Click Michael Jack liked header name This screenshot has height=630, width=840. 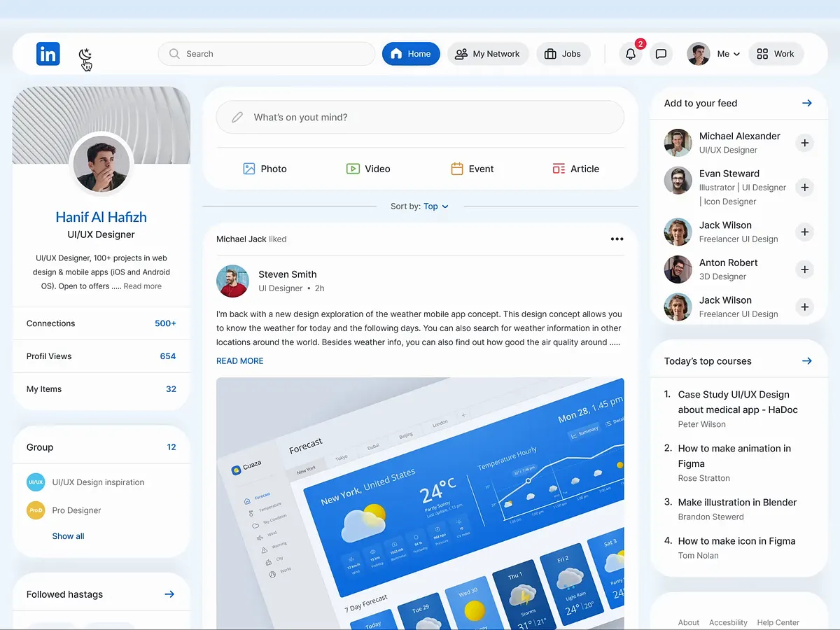coord(241,239)
